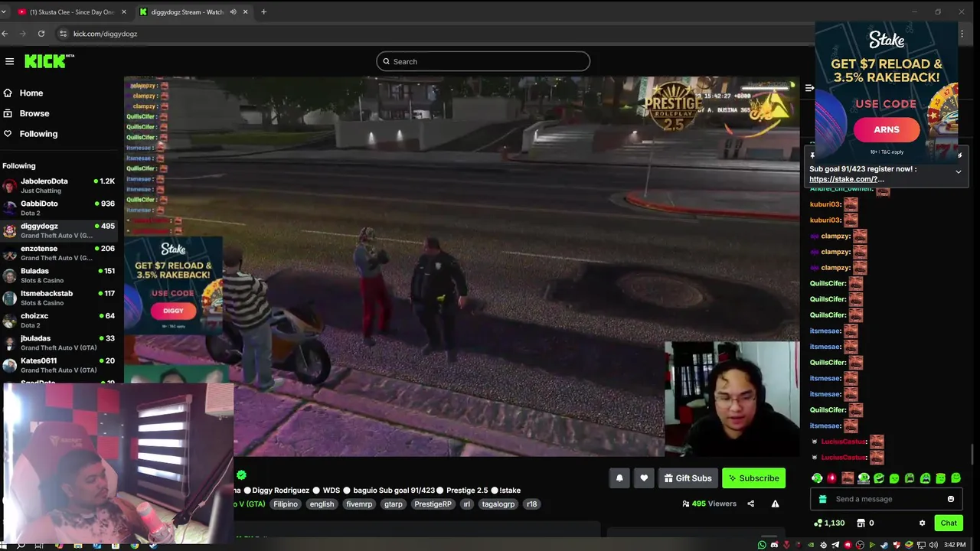
Task: Open the emoji picker in chat input
Action: tap(951, 499)
